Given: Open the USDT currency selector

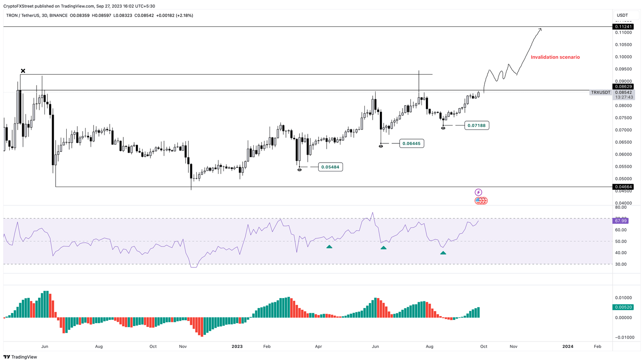Looking at the screenshot, I should (623, 16).
